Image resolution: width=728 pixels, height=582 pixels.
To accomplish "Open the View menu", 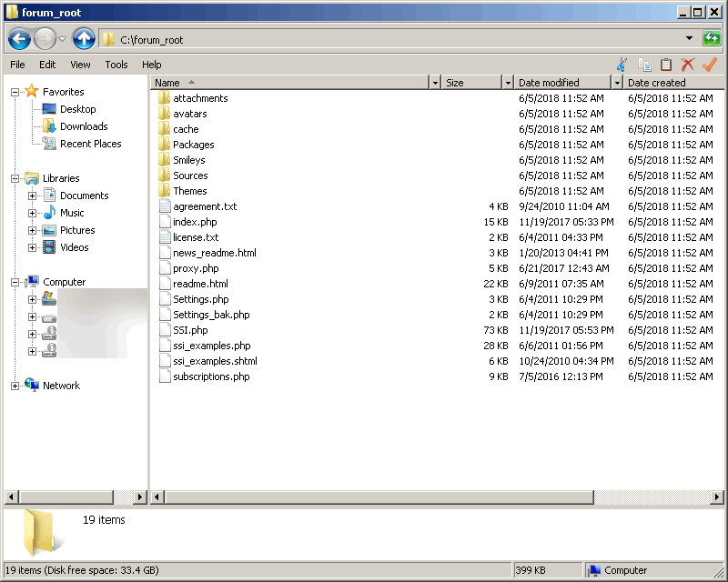I will tap(80, 65).
